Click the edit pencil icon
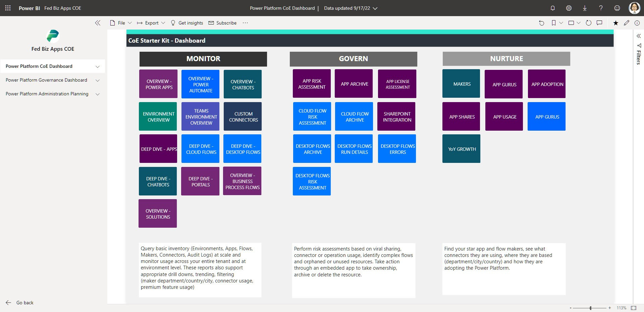This screenshot has height=312, width=644. 627,23
